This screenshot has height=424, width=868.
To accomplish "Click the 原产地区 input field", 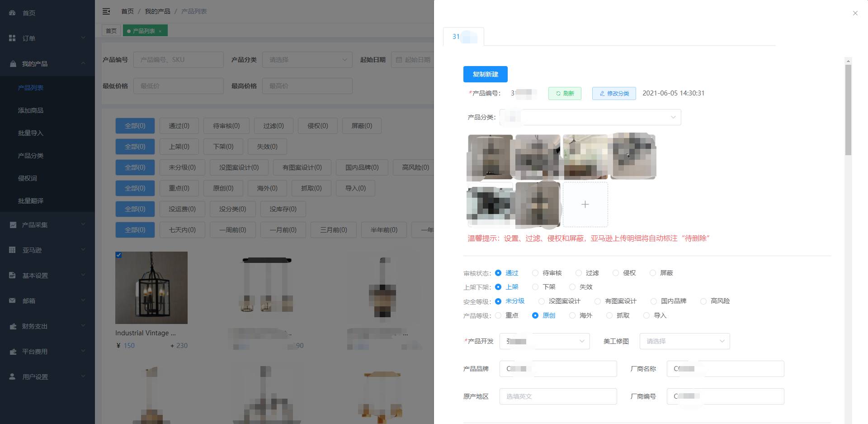I will coord(558,396).
